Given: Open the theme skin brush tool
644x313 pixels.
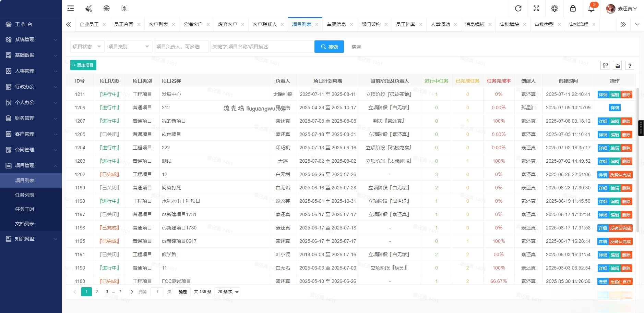Looking at the screenshot, I should [x=88, y=8].
